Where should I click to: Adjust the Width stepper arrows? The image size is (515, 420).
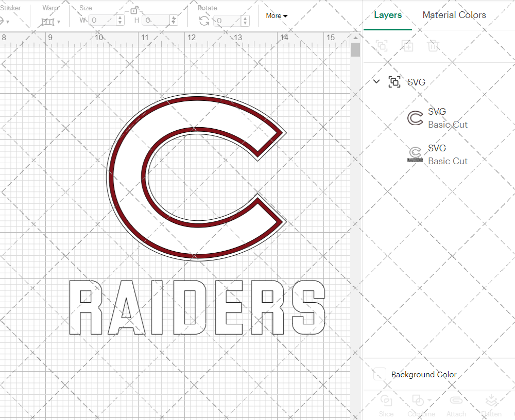(x=120, y=21)
